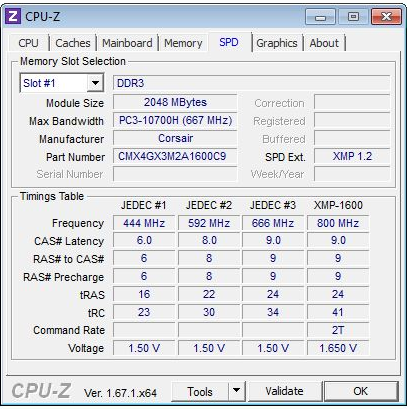This screenshot has width=414, height=409.
Task: Click JEDEC #1 tRAS value 16
Action: (144, 294)
